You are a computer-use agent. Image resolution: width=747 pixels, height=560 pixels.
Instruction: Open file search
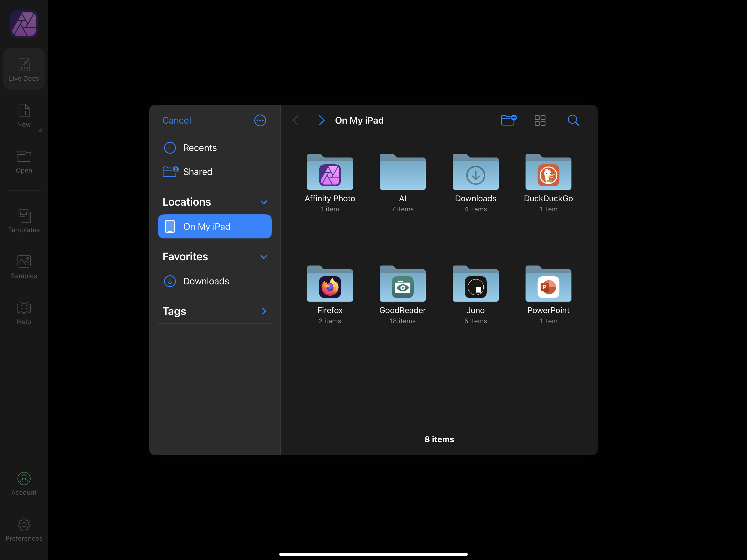(573, 121)
